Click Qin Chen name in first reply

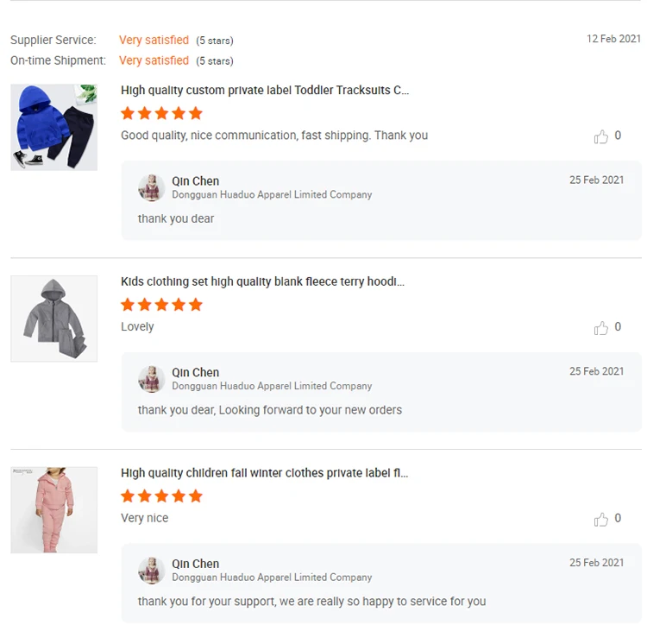tap(196, 181)
